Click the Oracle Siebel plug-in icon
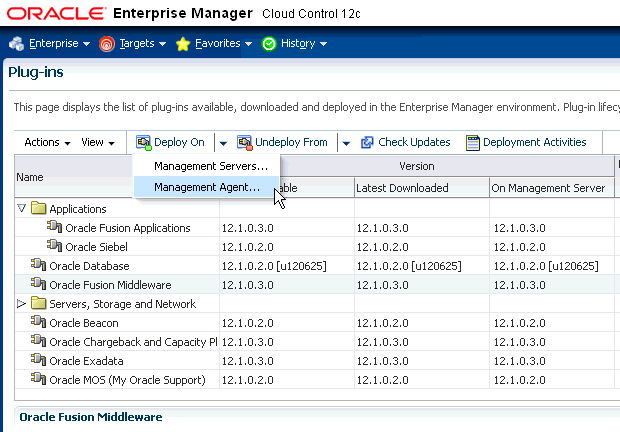This screenshot has height=432, width=620. tap(54, 245)
